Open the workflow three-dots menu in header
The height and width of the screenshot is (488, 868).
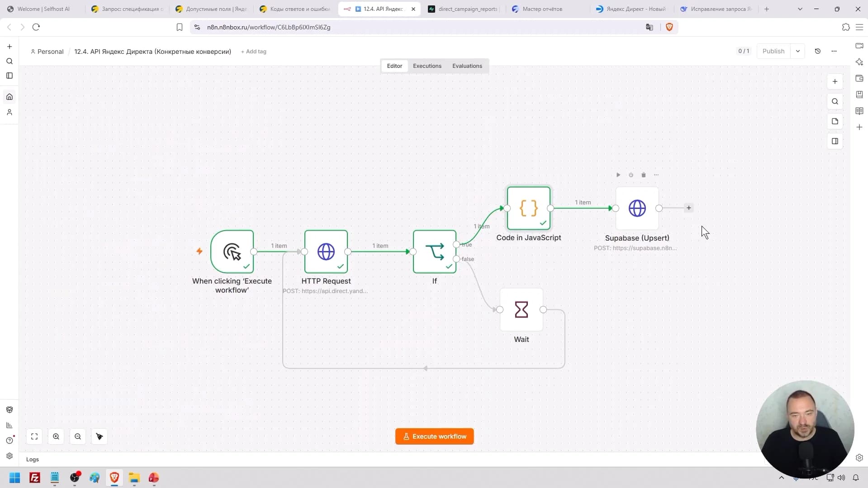pyautogui.click(x=834, y=51)
